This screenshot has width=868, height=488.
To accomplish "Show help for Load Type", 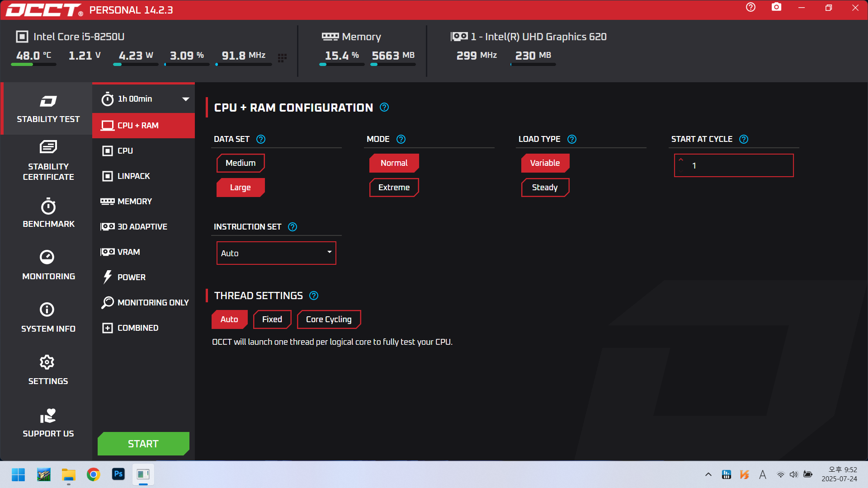I will tap(572, 139).
